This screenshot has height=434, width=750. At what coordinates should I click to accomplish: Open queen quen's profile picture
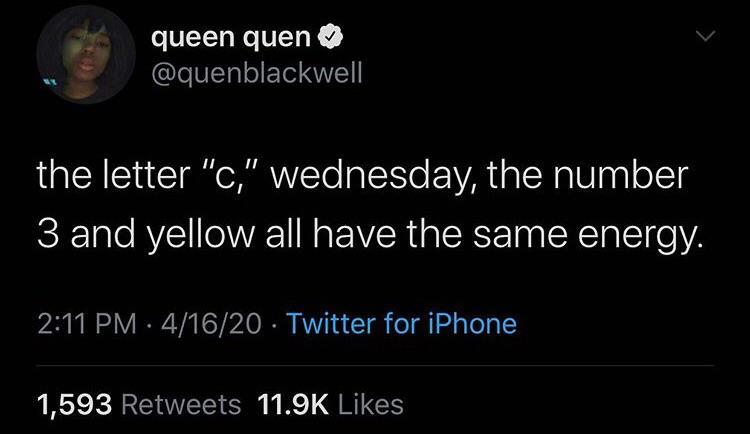86,61
